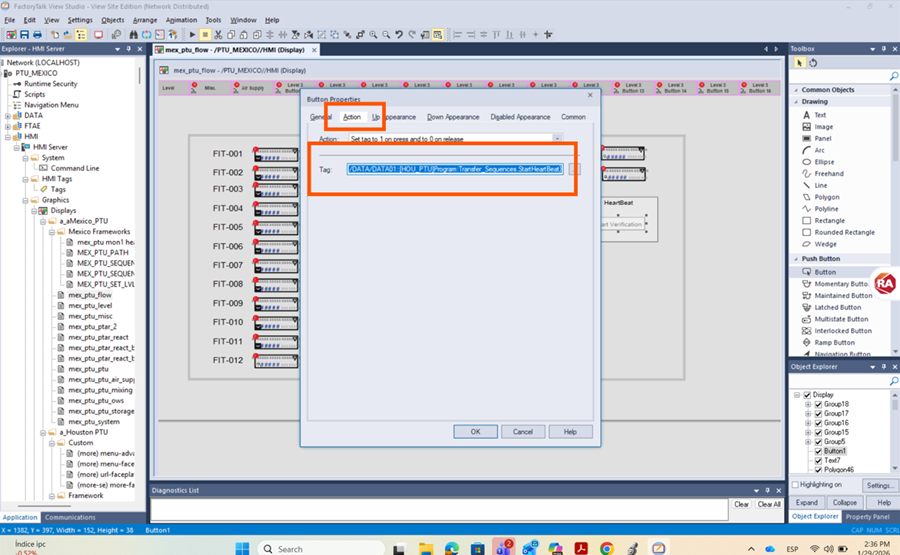Select the Multistate Button tool
900x555 pixels.
pos(841,319)
